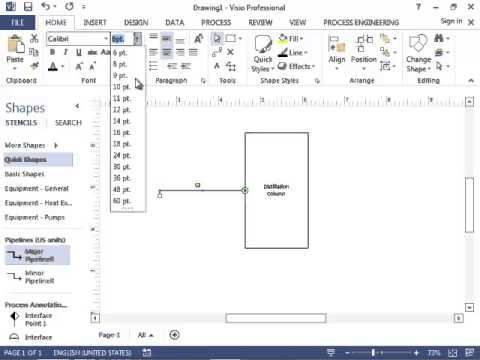Align text to middle vertically

click(x=166, y=39)
